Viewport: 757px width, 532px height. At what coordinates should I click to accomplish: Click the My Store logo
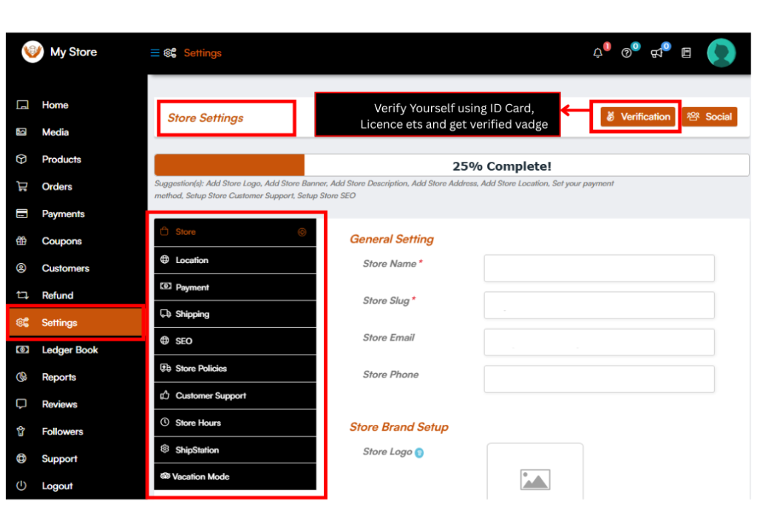[x=33, y=52]
